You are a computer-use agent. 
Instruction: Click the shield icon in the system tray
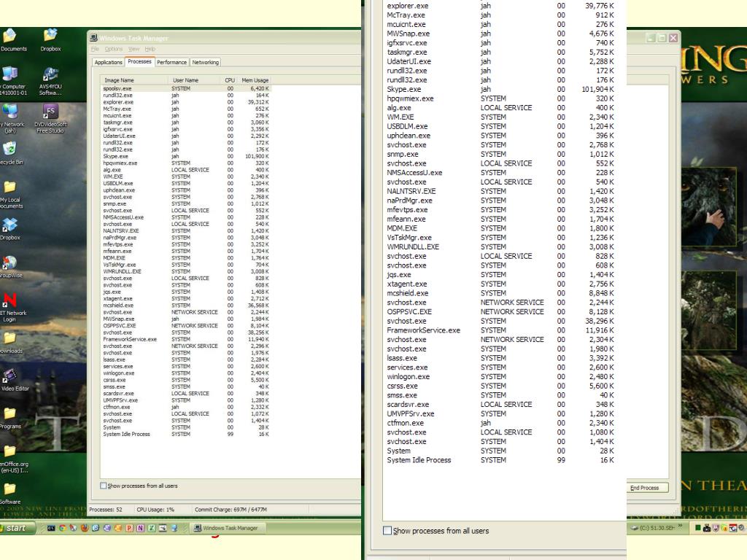[x=716, y=528]
